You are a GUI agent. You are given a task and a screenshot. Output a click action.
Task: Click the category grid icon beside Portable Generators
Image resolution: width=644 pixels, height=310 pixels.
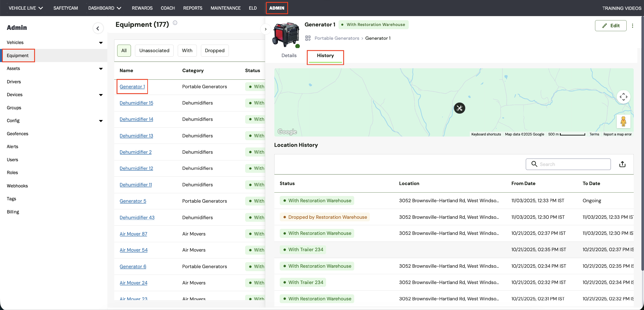[x=308, y=38]
